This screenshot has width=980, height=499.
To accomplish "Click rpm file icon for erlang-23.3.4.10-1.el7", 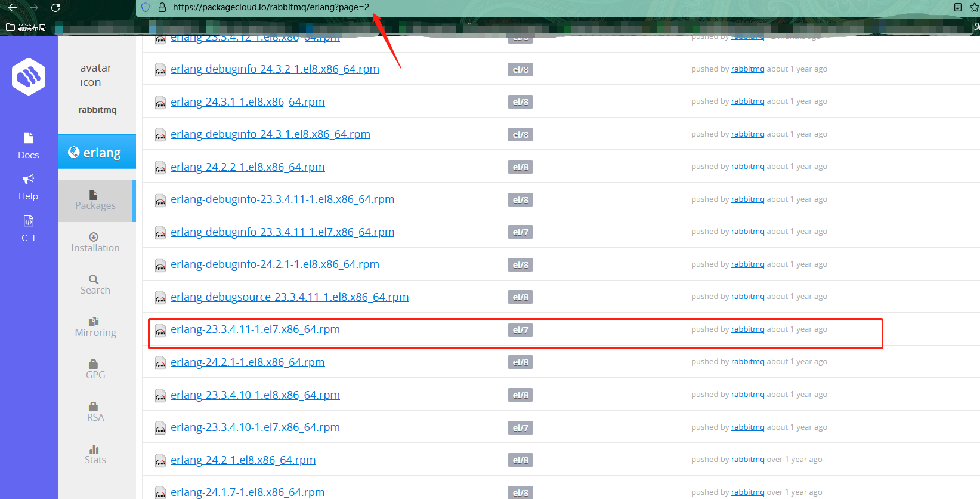I will click(160, 428).
